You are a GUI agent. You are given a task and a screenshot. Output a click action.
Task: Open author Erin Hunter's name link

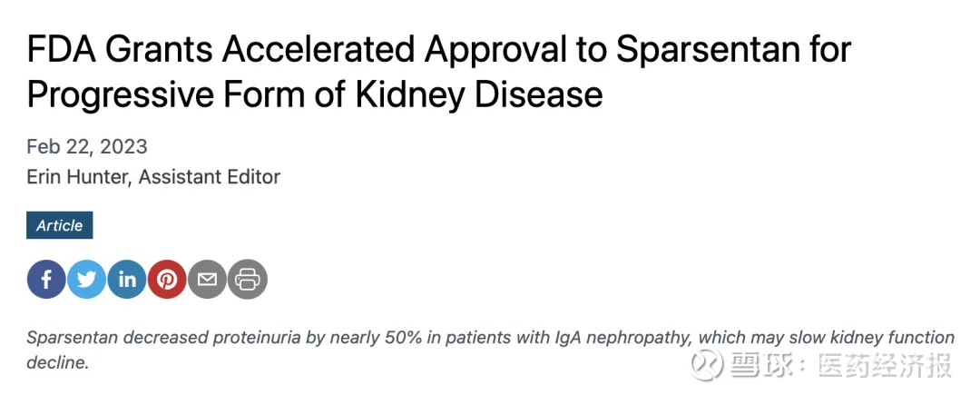pyautogui.click(x=79, y=176)
